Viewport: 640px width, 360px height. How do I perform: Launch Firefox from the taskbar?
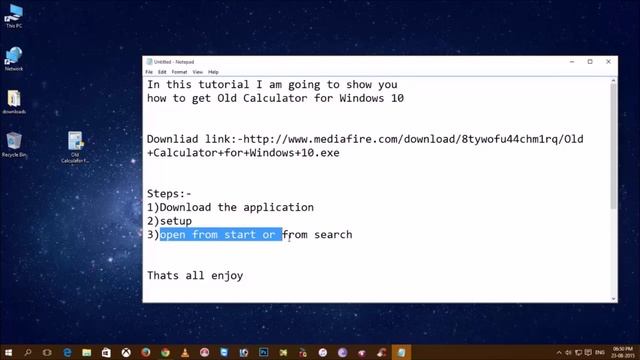(145, 353)
